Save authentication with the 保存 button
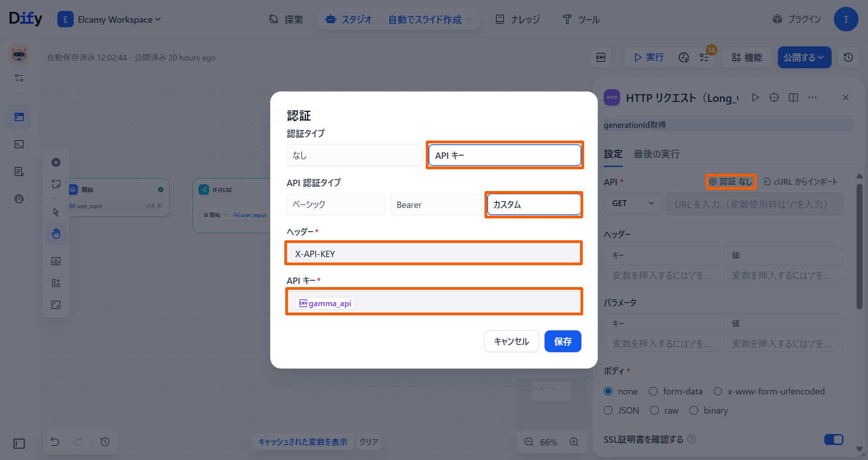 click(x=563, y=341)
